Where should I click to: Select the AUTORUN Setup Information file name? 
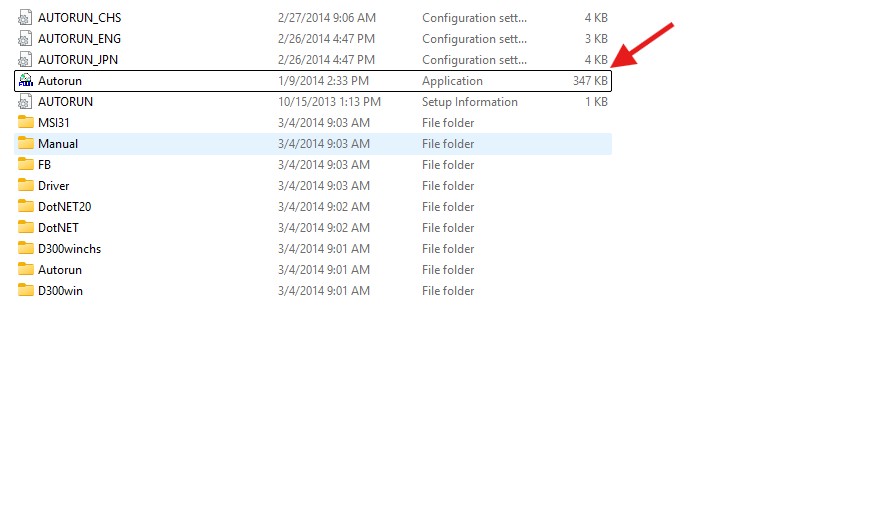tap(65, 102)
